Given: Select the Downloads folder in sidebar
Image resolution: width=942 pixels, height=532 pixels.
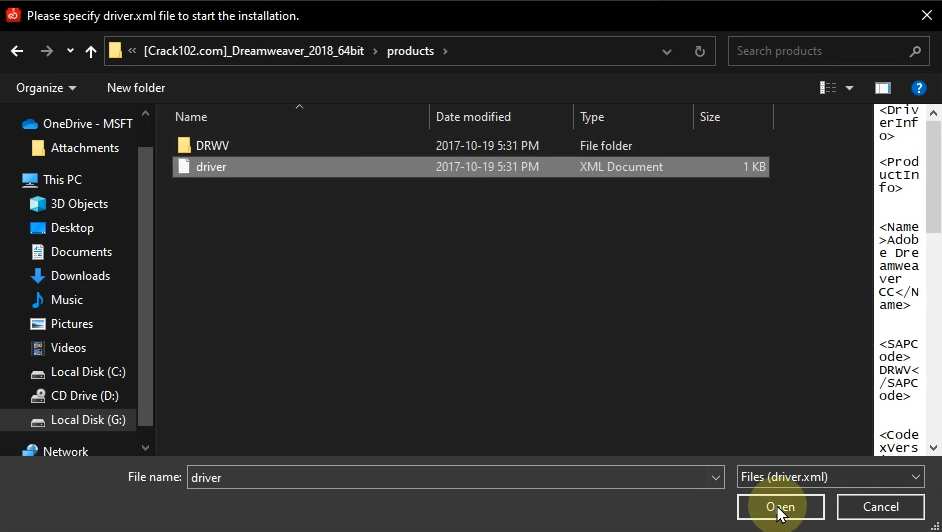Looking at the screenshot, I should click(80, 276).
